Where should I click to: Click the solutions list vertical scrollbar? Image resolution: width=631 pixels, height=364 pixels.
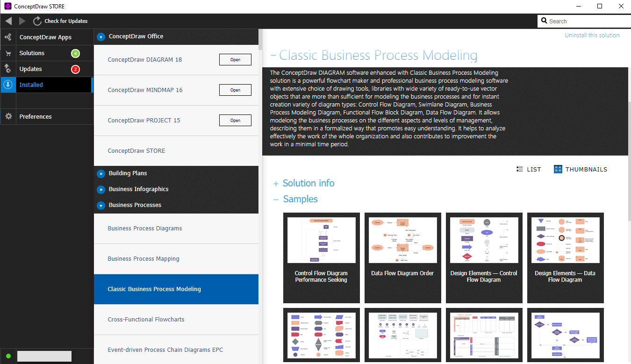[x=260, y=40]
